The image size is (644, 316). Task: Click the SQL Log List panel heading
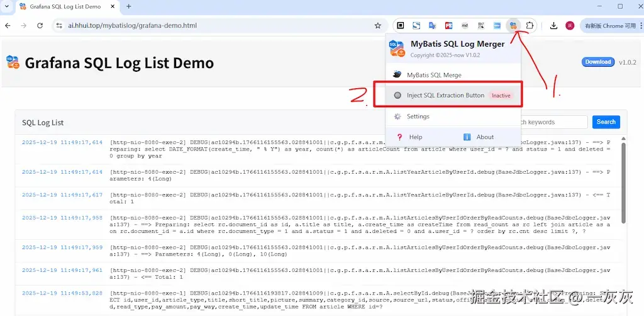pos(43,123)
